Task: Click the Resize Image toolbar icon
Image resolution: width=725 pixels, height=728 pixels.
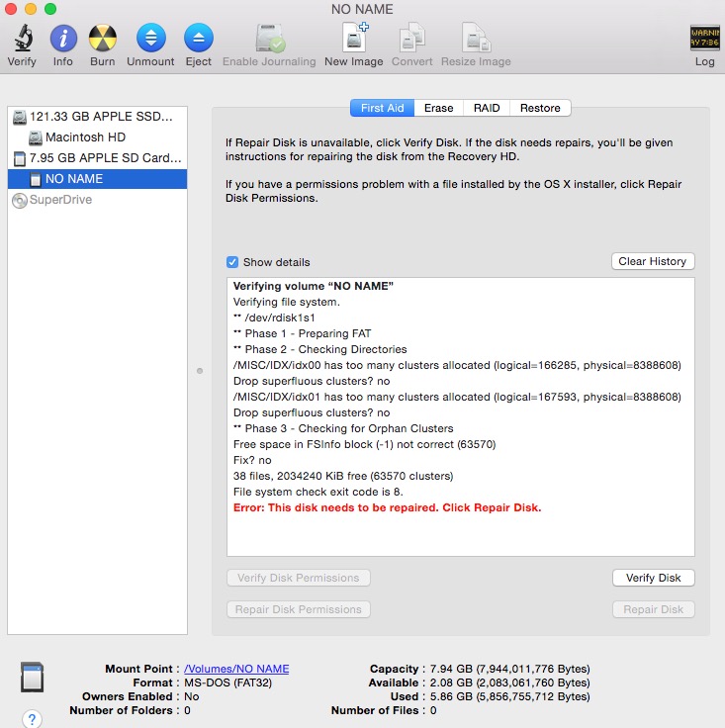Action: pyautogui.click(x=476, y=38)
